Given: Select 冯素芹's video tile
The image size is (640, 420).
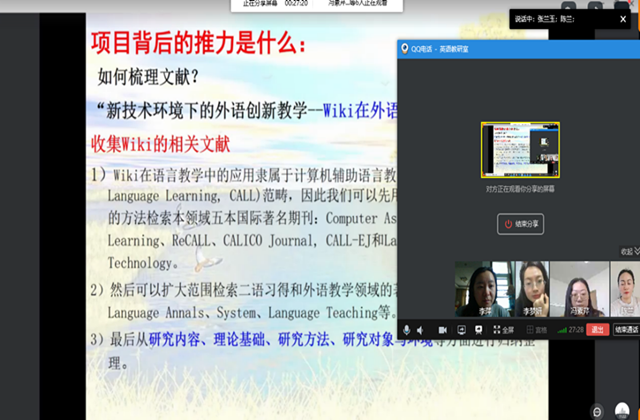Looking at the screenshot, I should pos(578,288).
